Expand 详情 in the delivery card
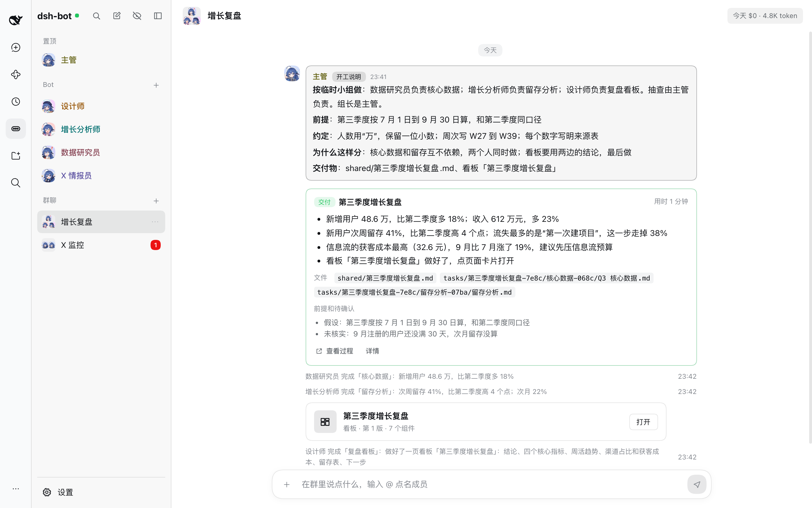Image resolution: width=812 pixels, height=508 pixels. click(372, 351)
